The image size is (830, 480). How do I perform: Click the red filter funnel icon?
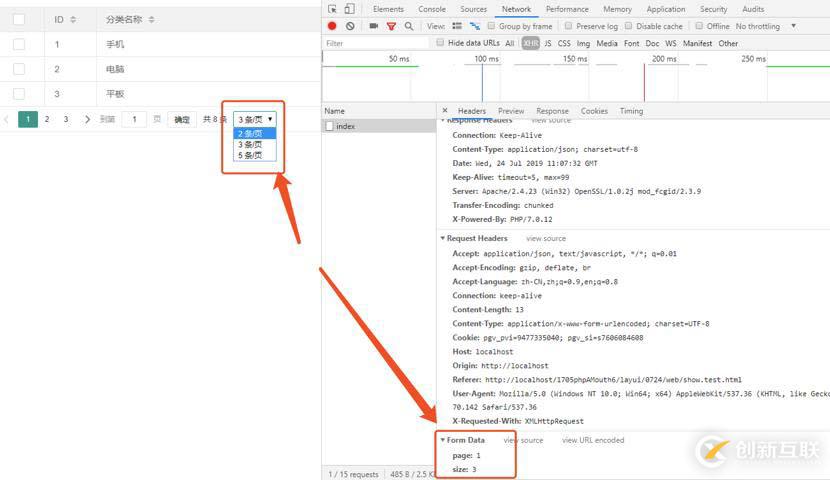(391, 26)
